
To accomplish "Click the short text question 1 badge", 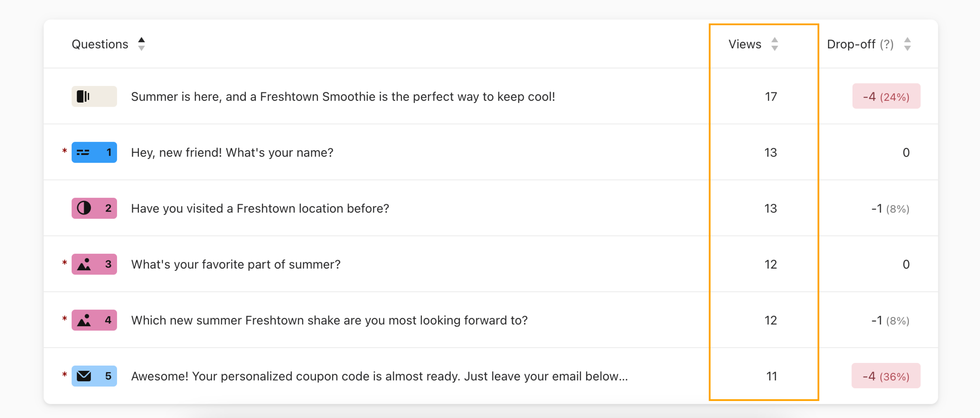I will (x=94, y=152).
